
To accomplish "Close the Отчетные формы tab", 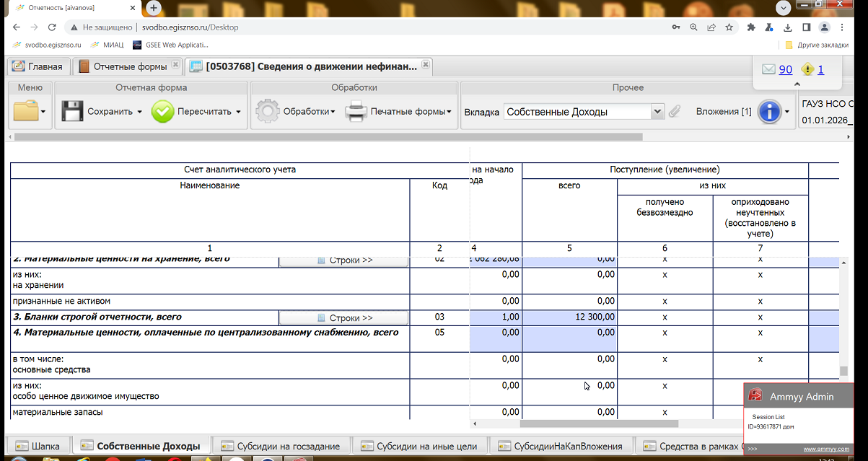I will point(175,66).
